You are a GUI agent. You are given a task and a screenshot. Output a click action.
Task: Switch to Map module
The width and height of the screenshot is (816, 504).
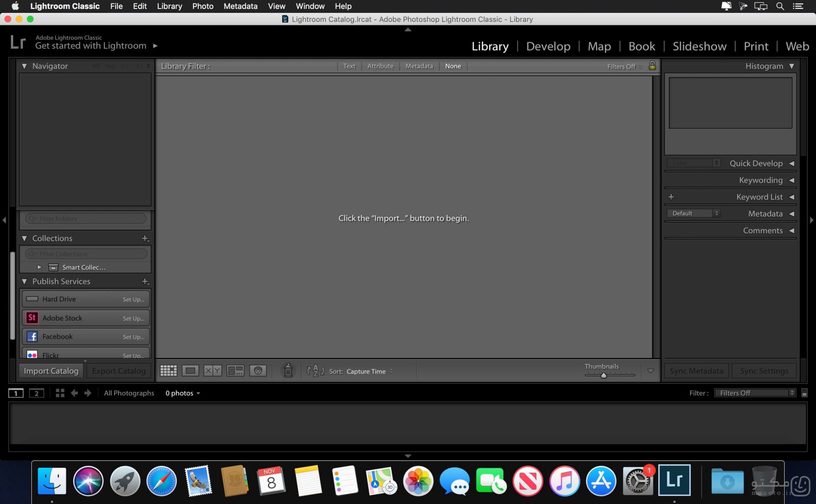tap(599, 46)
